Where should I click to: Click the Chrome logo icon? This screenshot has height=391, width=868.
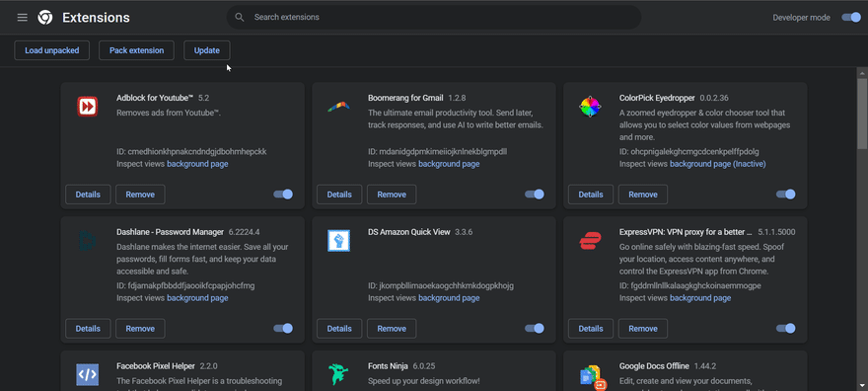[x=44, y=18]
